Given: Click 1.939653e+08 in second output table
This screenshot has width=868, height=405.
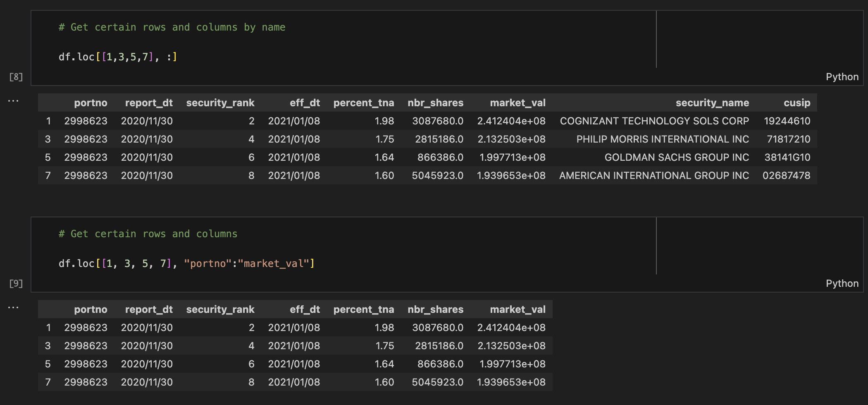Looking at the screenshot, I should pos(511,382).
